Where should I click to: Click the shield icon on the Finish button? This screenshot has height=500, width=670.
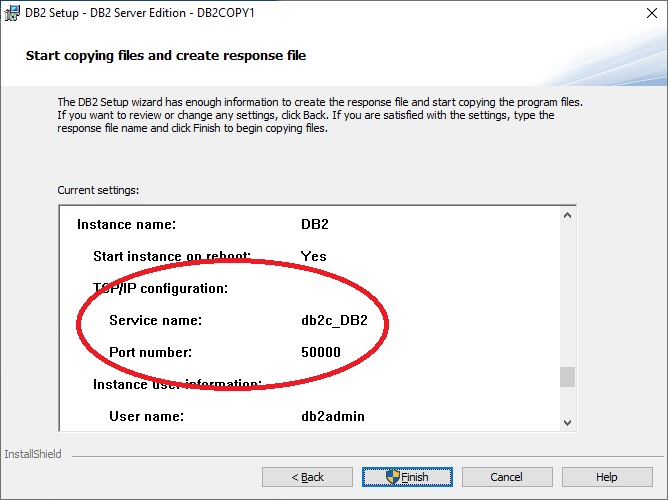(393, 477)
